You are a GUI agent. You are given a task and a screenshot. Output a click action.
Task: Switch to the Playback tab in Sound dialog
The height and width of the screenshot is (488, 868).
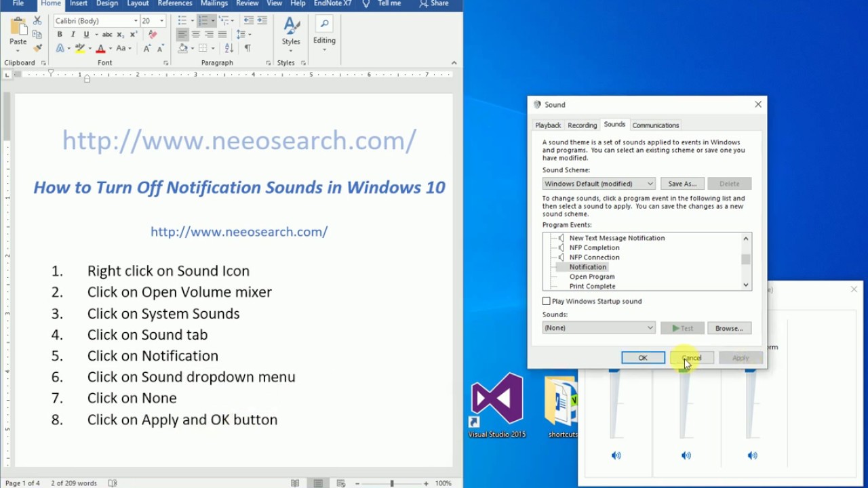click(548, 125)
